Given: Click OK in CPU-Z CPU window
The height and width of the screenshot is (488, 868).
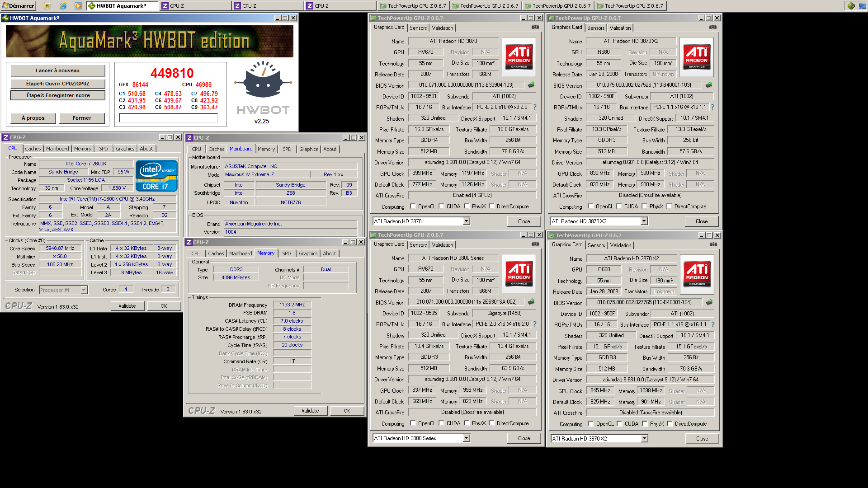Looking at the screenshot, I should (x=164, y=306).
